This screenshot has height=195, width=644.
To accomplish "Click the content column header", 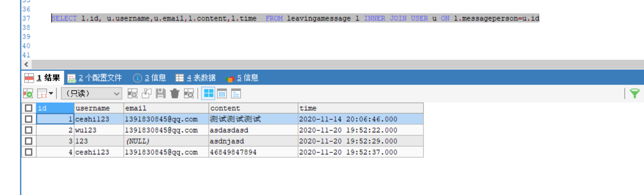I will point(253,108).
